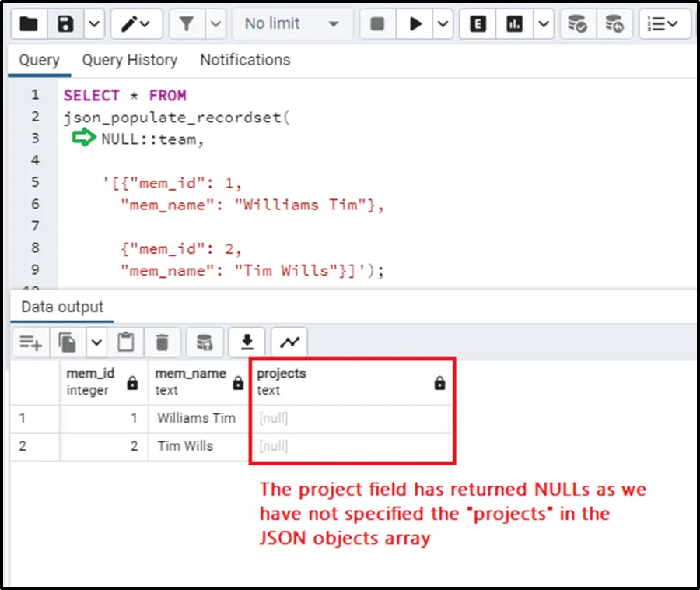Click the Add row icon in Data output
The image size is (700, 590).
pos(30,342)
